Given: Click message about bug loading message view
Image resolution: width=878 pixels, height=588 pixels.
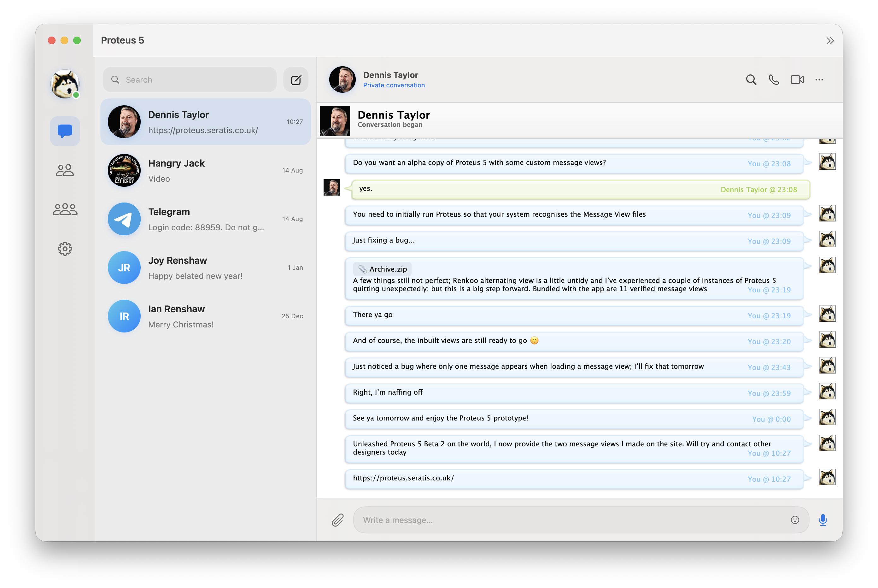Looking at the screenshot, I should click(574, 367).
